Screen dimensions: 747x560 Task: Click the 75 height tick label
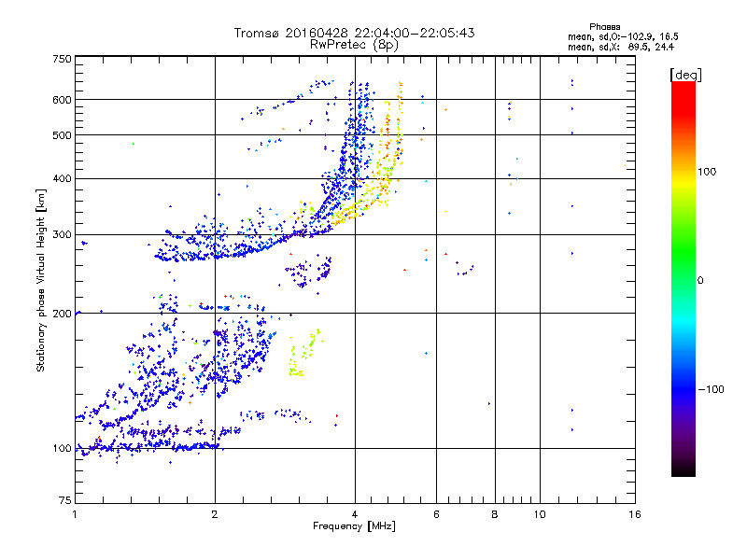tap(65, 500)
